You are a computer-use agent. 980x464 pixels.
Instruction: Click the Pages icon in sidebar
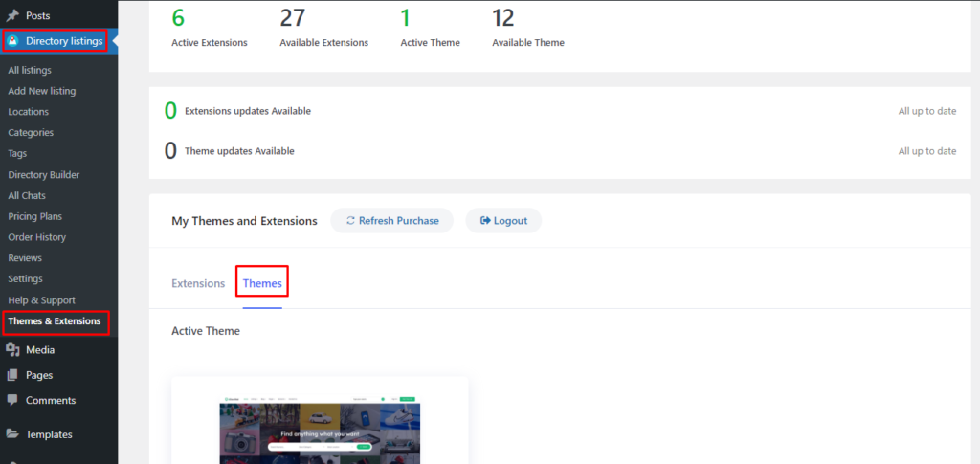coord(12,375)
